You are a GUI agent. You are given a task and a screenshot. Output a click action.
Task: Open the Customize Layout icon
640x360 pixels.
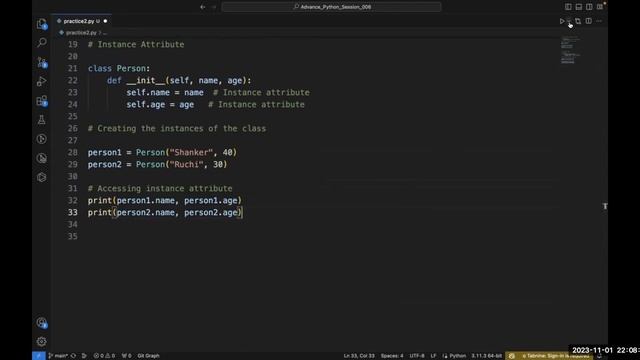tap(600, 7)
